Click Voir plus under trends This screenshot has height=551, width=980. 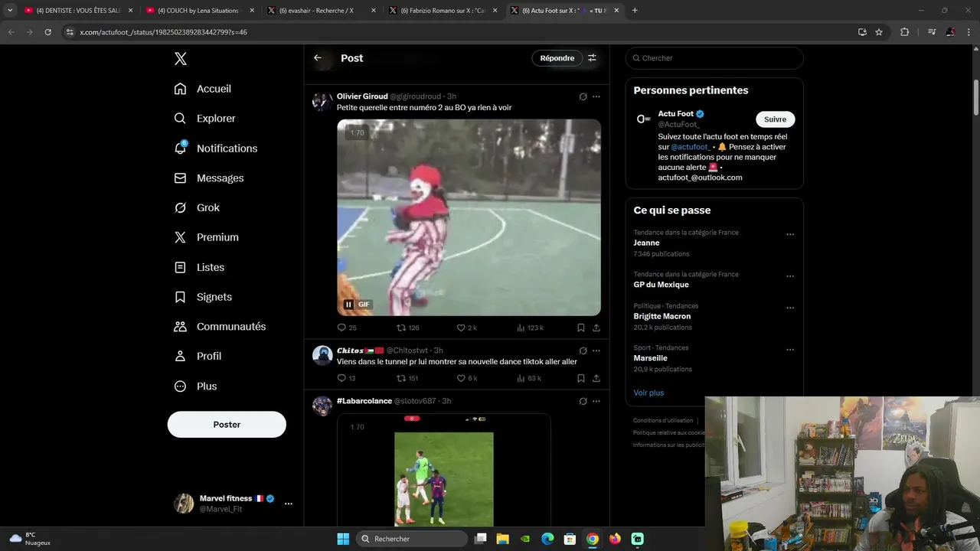pos(648,393)
